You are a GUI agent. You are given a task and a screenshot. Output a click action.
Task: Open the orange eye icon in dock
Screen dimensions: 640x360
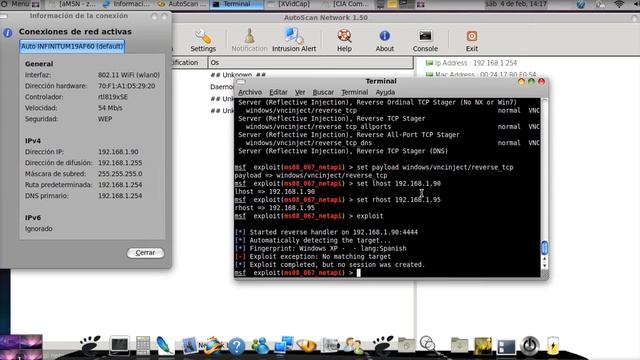pyautogui.click(x=306, y=346)
